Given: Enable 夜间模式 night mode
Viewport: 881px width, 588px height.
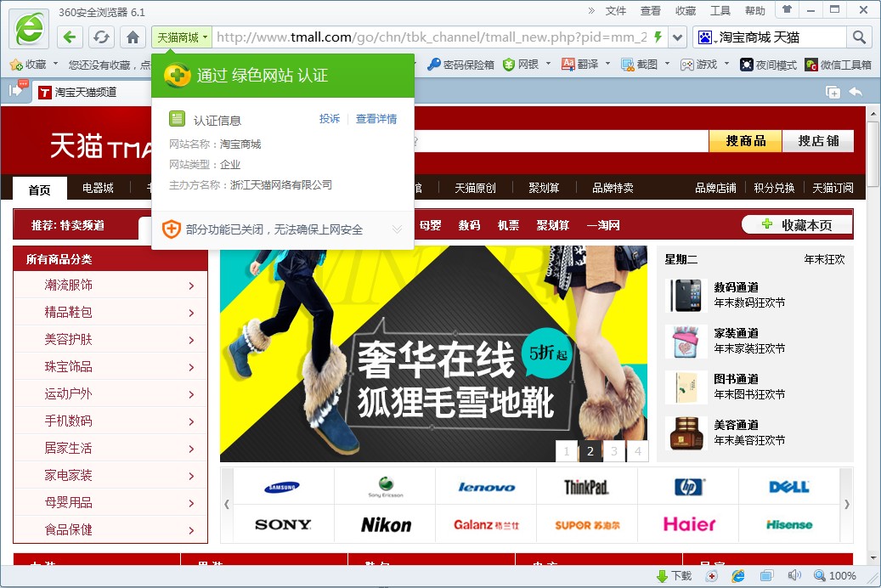Looking at the screenshot, I should pyautogui.click(x=768, y=65).
